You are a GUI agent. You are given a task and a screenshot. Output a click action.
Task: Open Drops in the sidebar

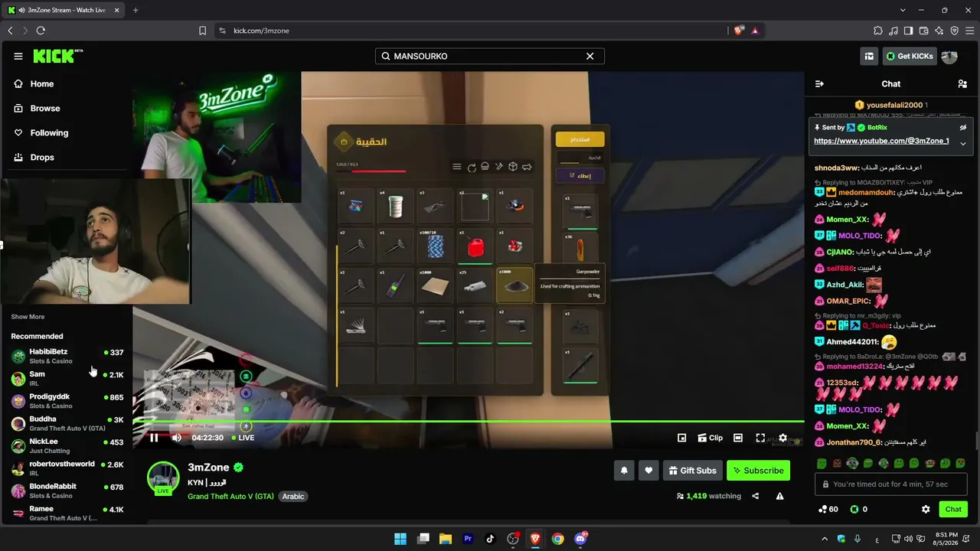pyautogui.click(x=42, y=158)
